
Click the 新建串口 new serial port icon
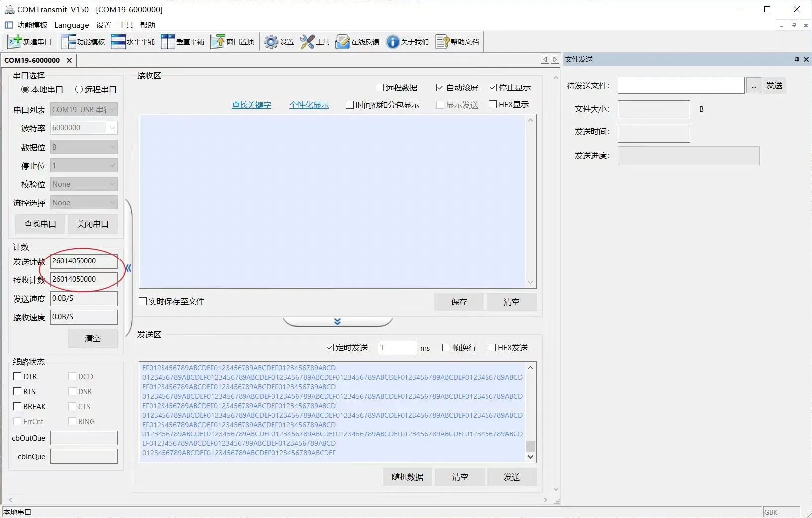[15, 42]
